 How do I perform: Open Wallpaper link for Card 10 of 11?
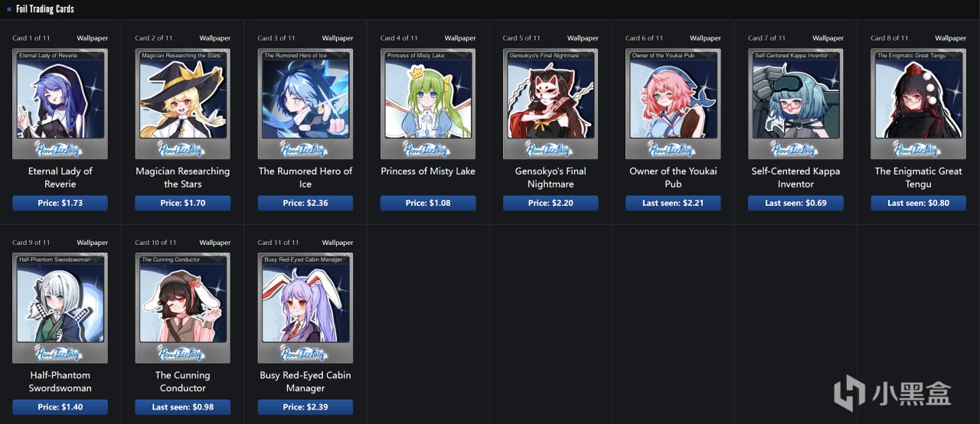tap(215, 243)
